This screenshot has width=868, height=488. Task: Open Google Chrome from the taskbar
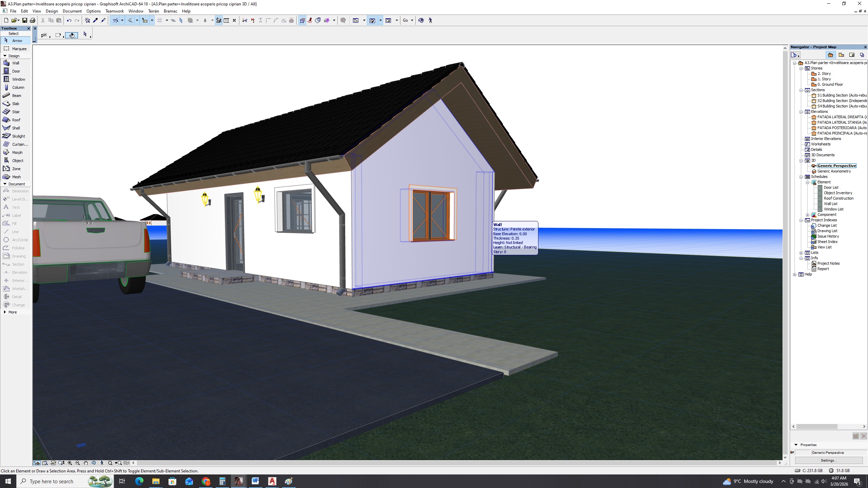coord(206,481)
